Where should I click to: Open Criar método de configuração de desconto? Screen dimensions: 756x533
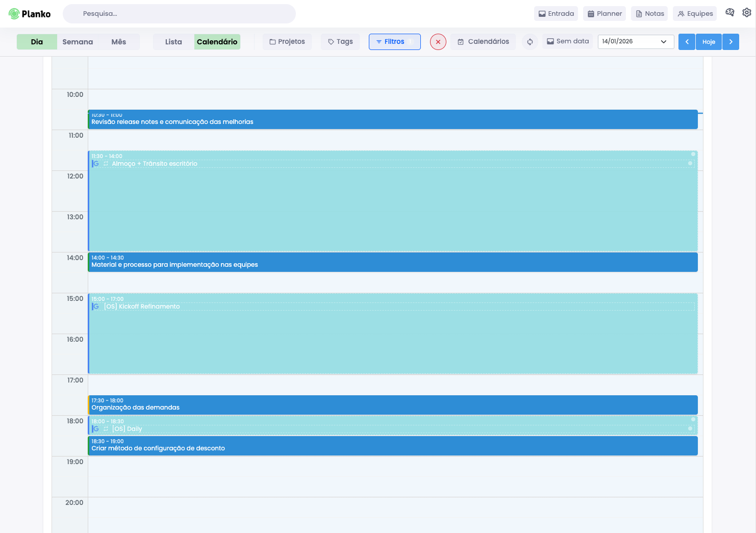[393, 446]
